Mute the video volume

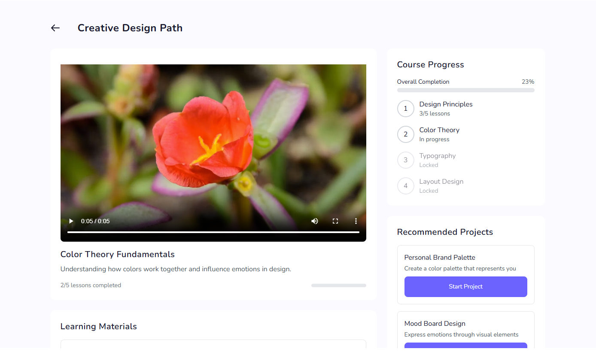(315, 221)
